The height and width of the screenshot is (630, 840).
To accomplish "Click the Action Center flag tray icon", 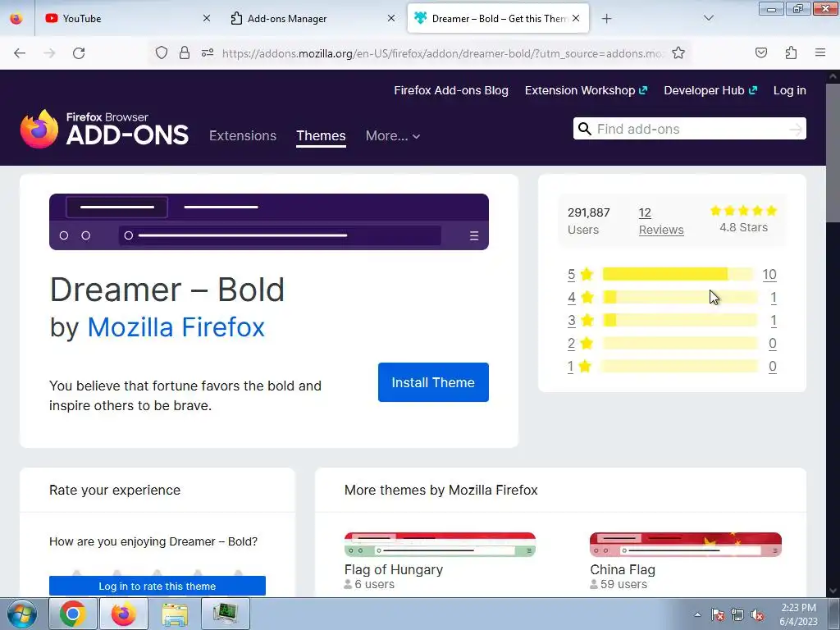I will tap(718, 614).
